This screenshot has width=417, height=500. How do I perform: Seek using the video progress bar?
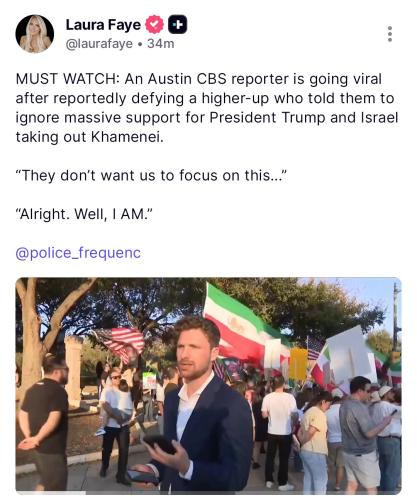(208, 493)
